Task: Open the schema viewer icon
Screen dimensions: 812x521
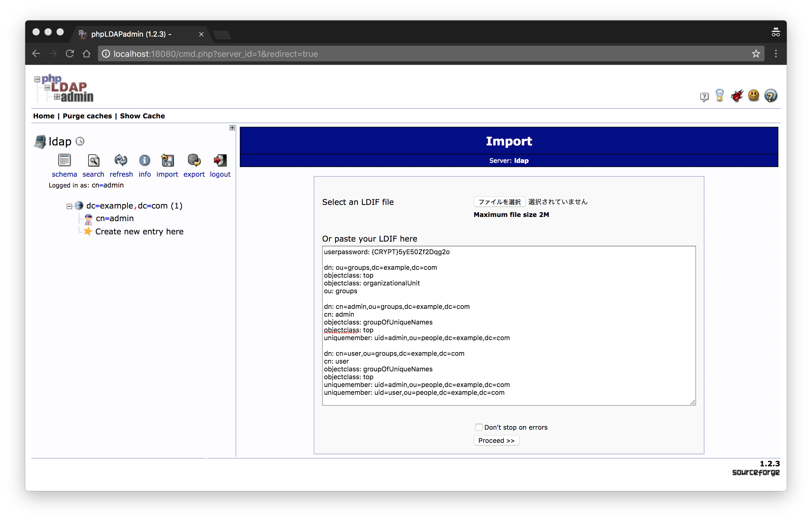Action: click(x=64, y=160)
